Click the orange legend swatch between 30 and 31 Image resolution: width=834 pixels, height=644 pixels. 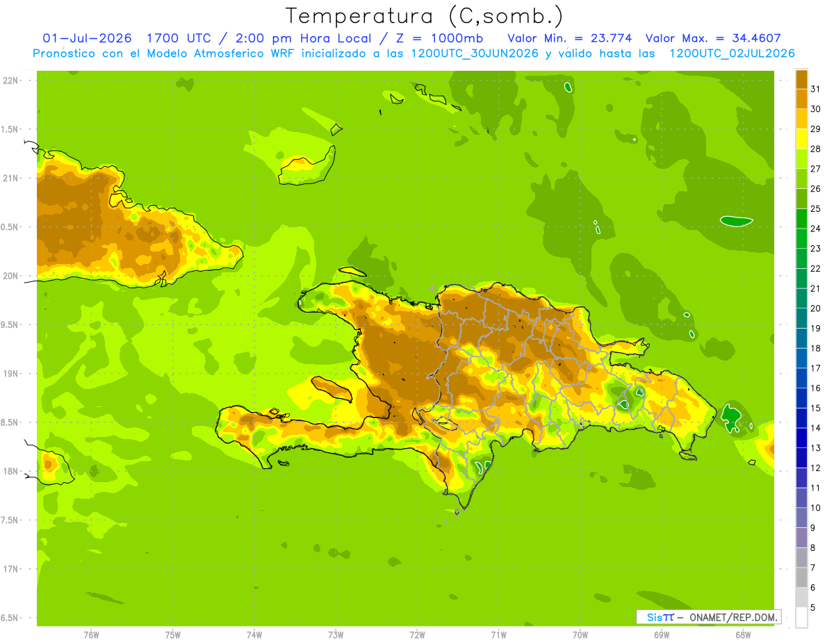[801, 99]
